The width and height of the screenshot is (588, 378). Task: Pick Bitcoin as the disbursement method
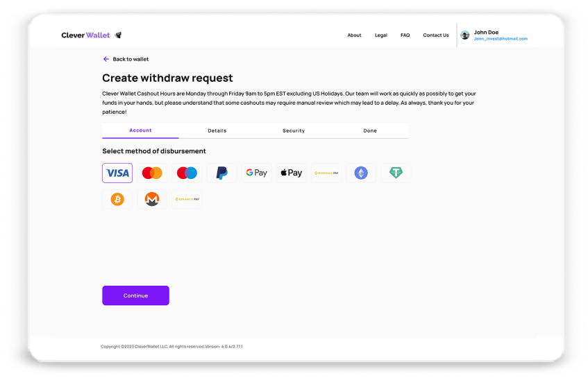click(x=117, y=199)
